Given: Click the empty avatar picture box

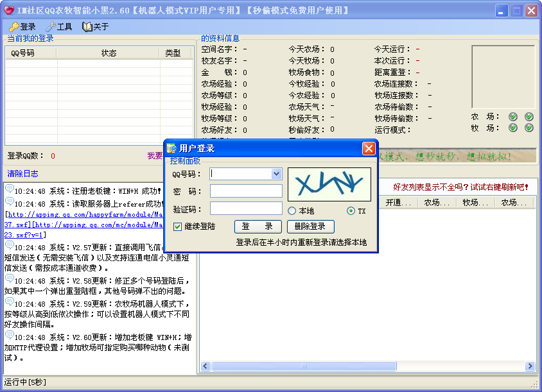Looking at the screenshot, I should point(503,77).
